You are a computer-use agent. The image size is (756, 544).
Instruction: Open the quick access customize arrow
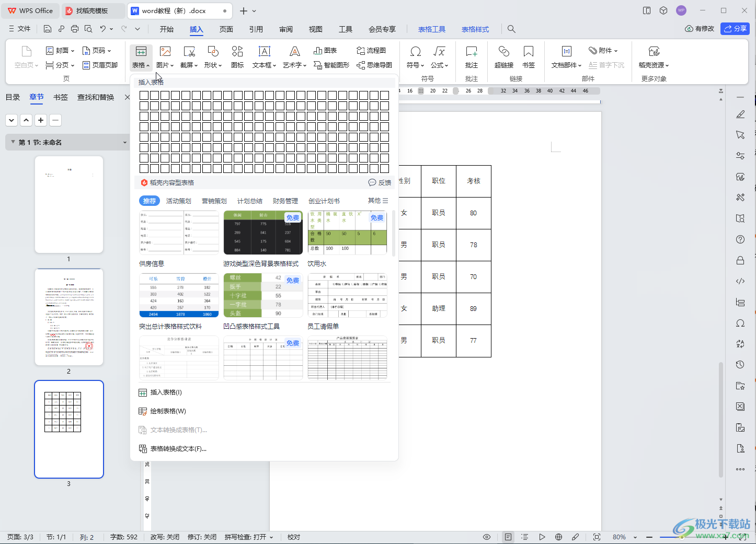point(138,29)
